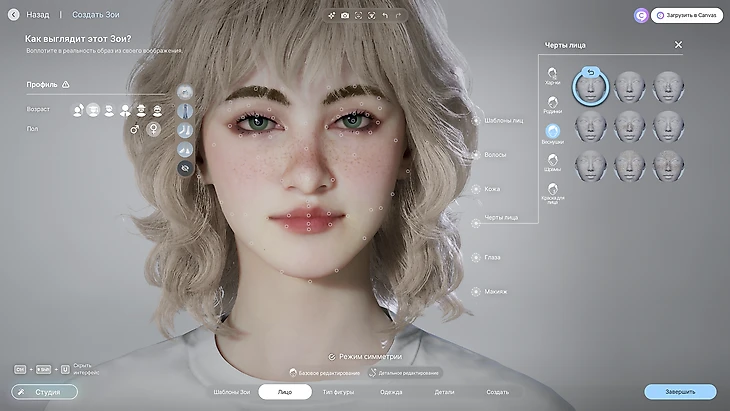The width and height of the screenshot is (730, 411).
Task: Click the camera icon in top toolbar
Action: tap(345, 15)
